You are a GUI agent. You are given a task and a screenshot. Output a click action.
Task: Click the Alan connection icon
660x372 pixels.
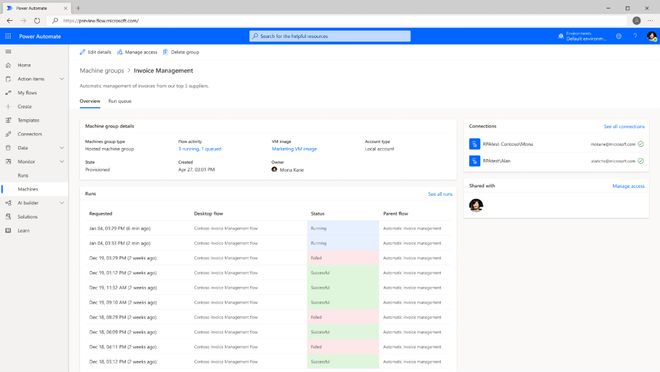coord(474,161)
